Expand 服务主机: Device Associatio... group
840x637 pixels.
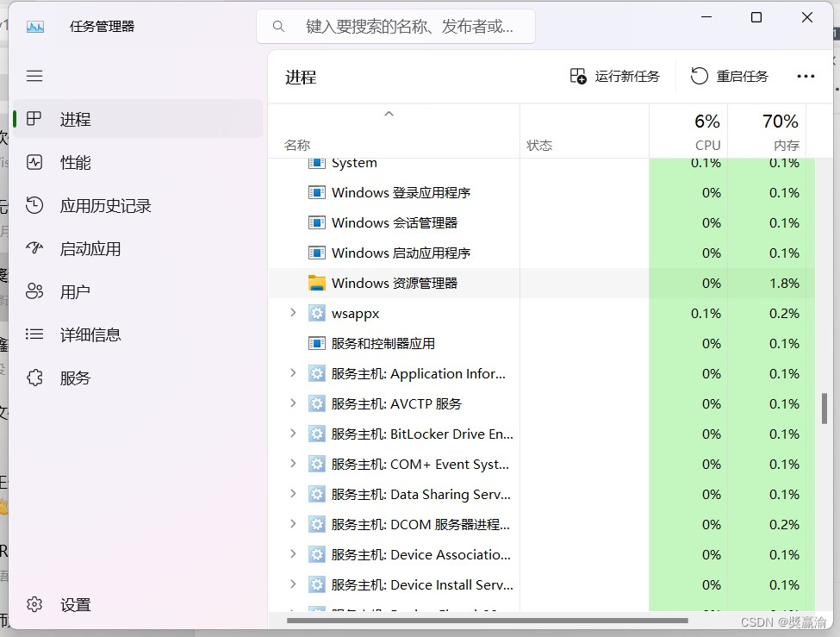293,554
